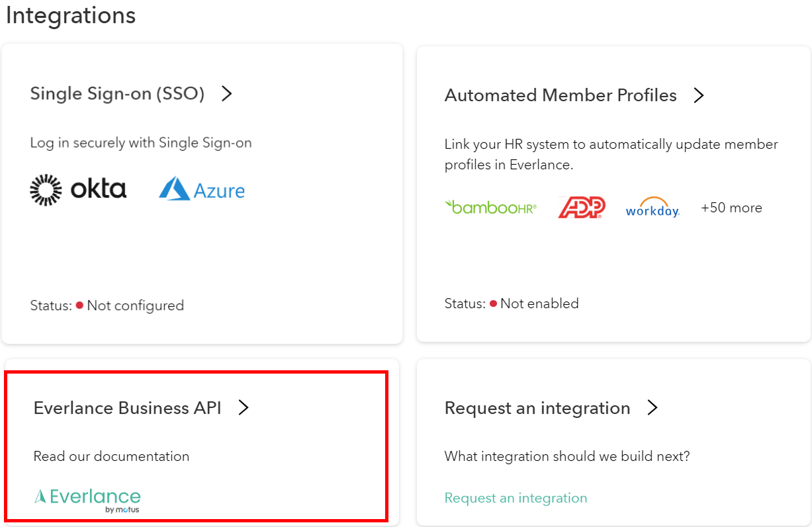Click the ADP logo icon
This screenshot has height=527, width=812.
[582, 206]
